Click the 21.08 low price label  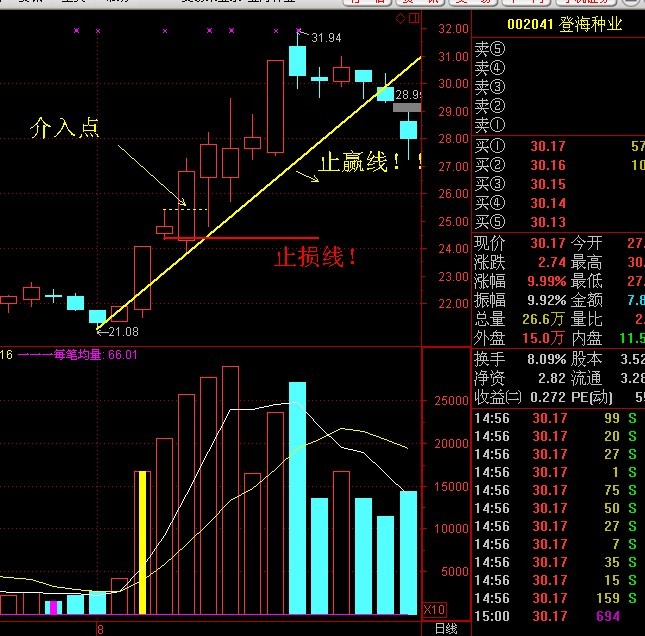point(123,332)
